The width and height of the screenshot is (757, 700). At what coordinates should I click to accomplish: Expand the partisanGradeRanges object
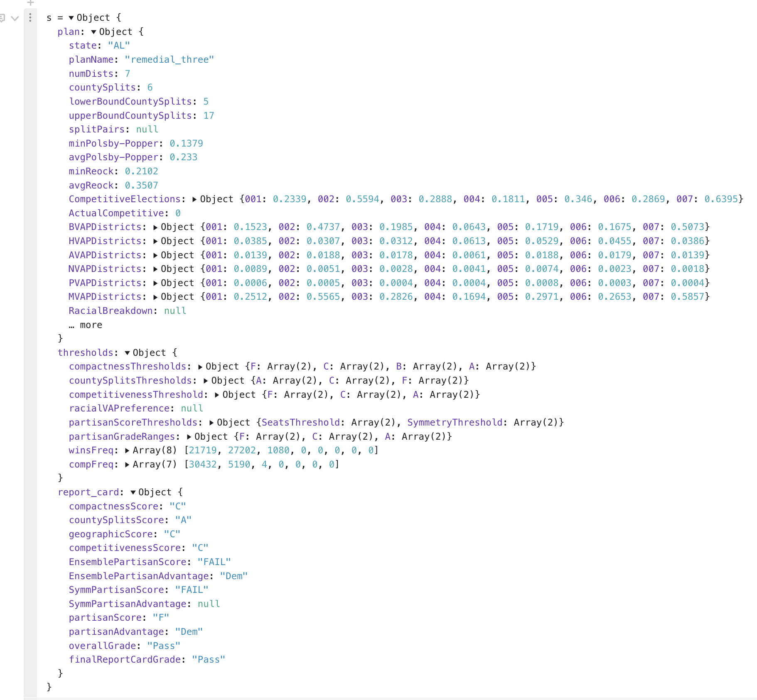[x=189, y=437]
